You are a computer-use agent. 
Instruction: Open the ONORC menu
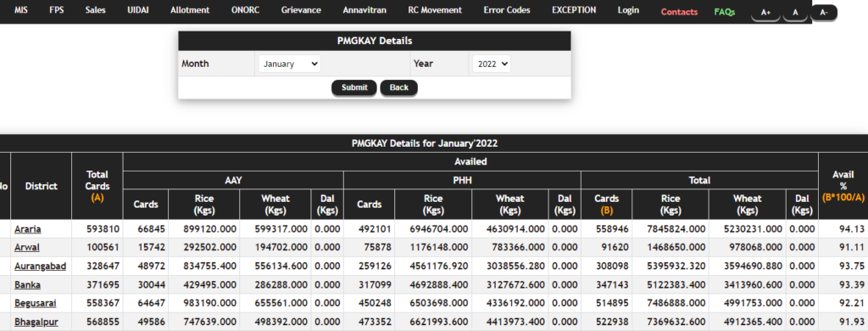coord(245,10)
